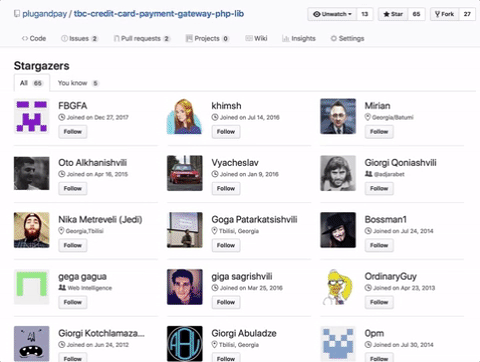Open the Unwatch dropdown
480x362 pixels.
point(332,14)
